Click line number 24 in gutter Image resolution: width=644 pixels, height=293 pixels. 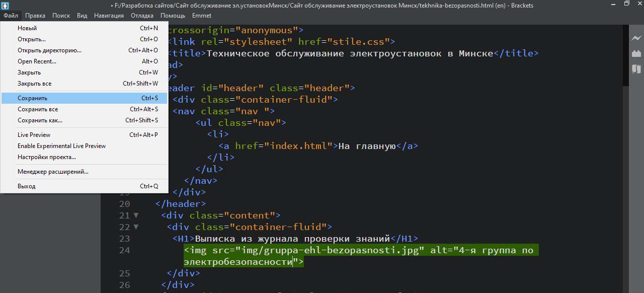tap(124, 250)
